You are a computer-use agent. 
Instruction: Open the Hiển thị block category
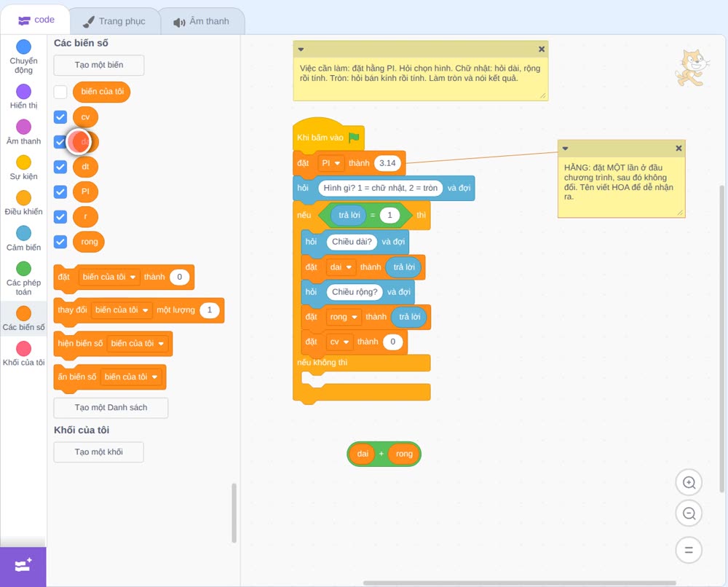(23, 97)
